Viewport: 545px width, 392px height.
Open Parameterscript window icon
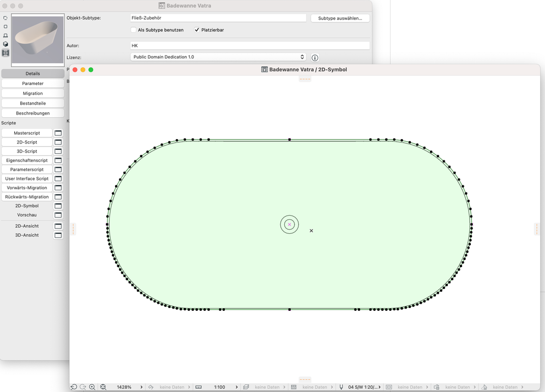58,170
